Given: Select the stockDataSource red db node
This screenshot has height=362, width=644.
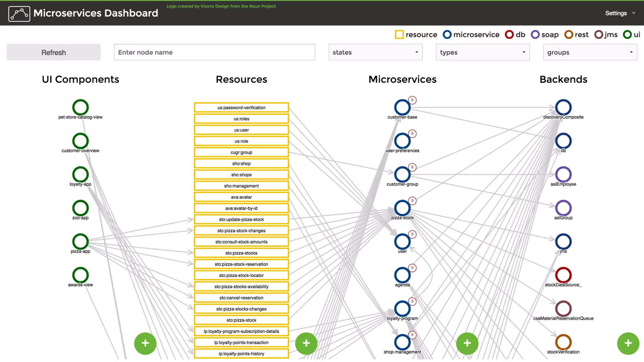Looking at the screenshot, I should pyautogui.click(x=563, y=275).
